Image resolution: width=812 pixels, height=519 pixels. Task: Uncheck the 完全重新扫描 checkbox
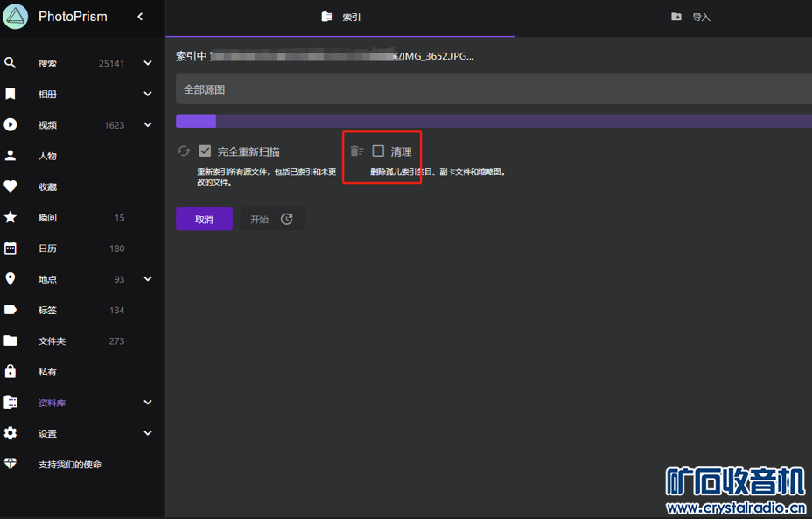[x=205, y=151]
